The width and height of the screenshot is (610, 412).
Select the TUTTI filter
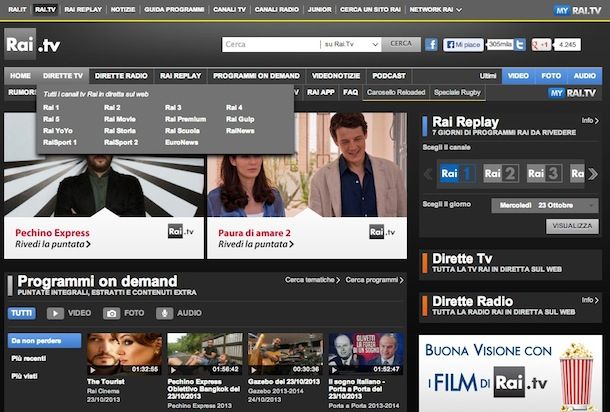point(22,313)
